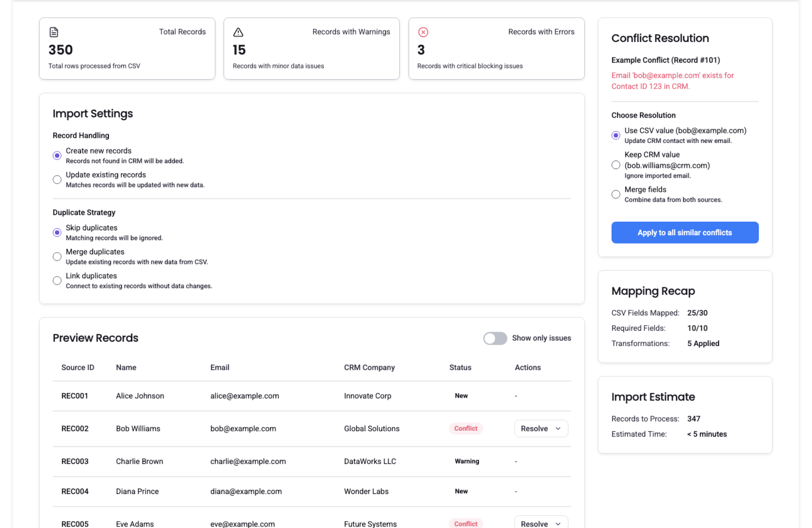
Task: Open Resolve dropdown for REC002
Action: [x=535, y=429]
